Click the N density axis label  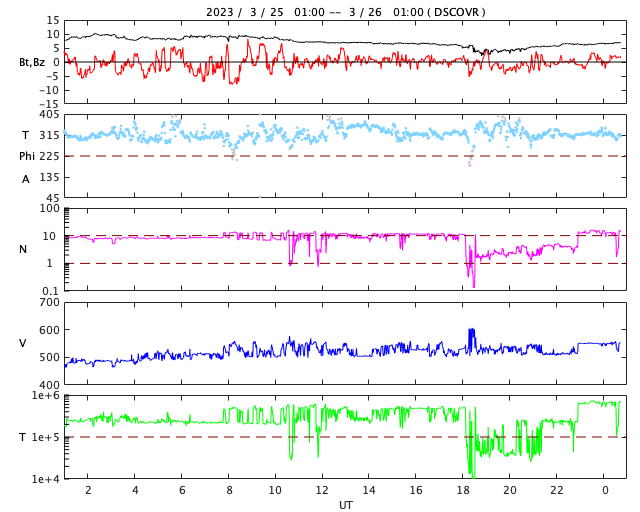click(x=23, y=249)
